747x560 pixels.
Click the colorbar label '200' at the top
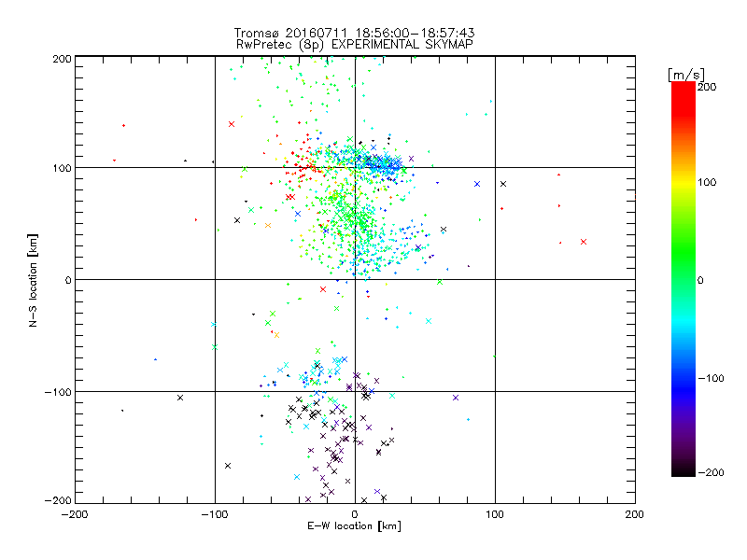pyautogui.click(x=707, y=87)
